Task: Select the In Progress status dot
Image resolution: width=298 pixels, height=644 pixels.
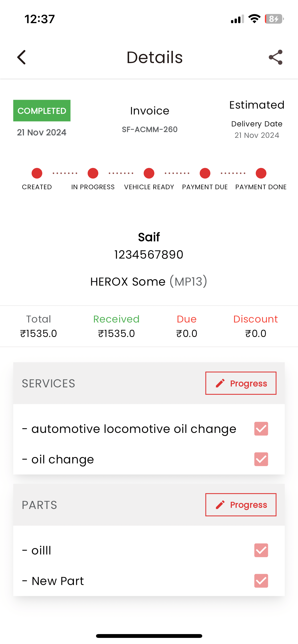Action: pos(93,173)
